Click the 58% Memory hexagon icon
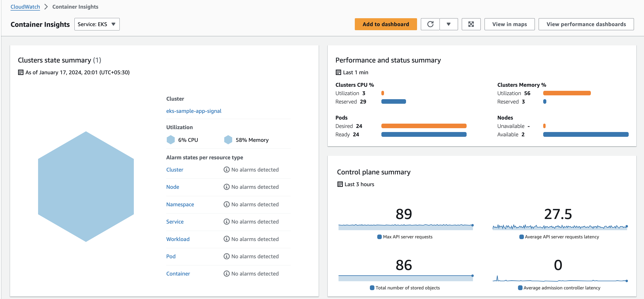Image resolution: width=644 pixels, height=299 pixels. tap(228, 140)
